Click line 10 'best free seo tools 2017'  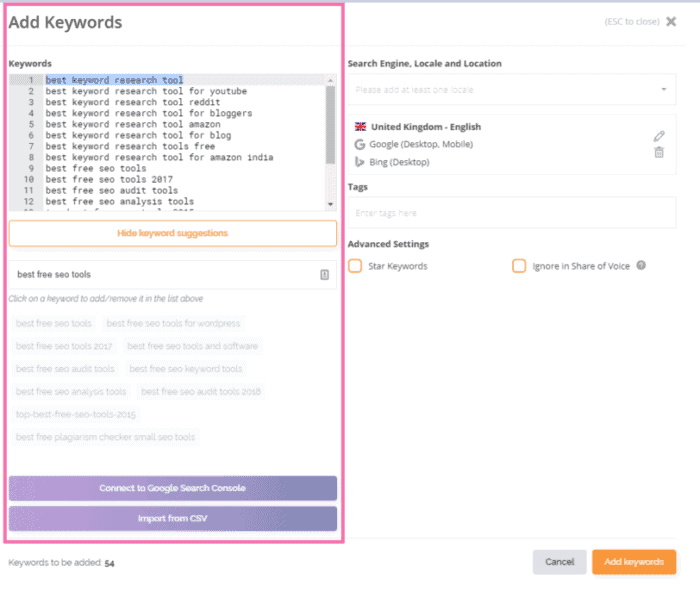[109, 179]
